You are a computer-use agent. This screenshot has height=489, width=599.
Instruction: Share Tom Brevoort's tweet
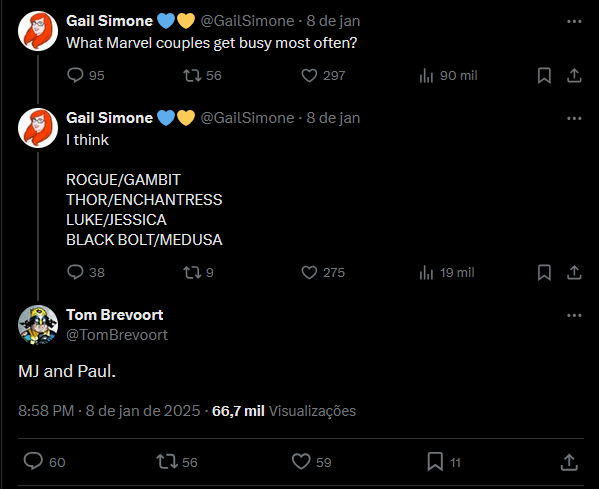pos(569,462)
